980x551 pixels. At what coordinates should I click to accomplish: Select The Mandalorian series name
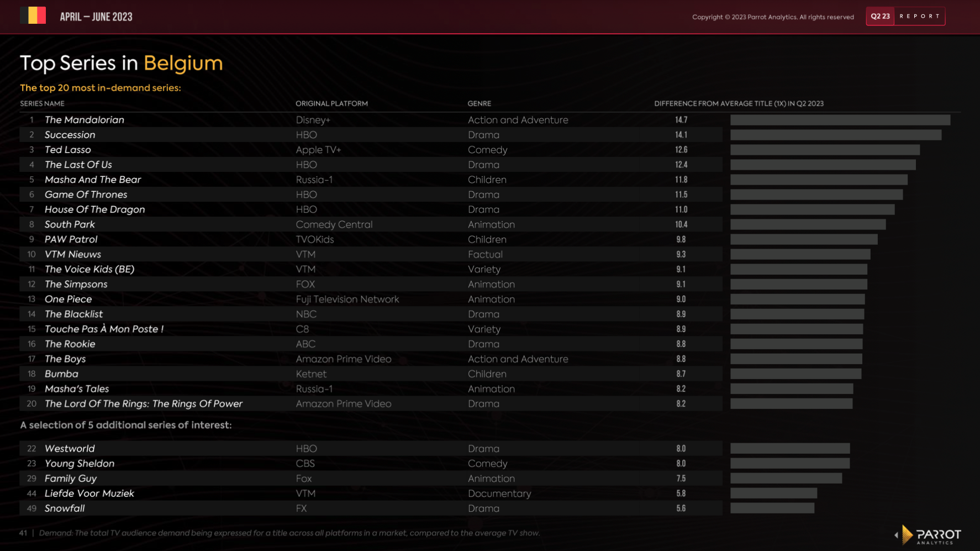coord(84,120)
